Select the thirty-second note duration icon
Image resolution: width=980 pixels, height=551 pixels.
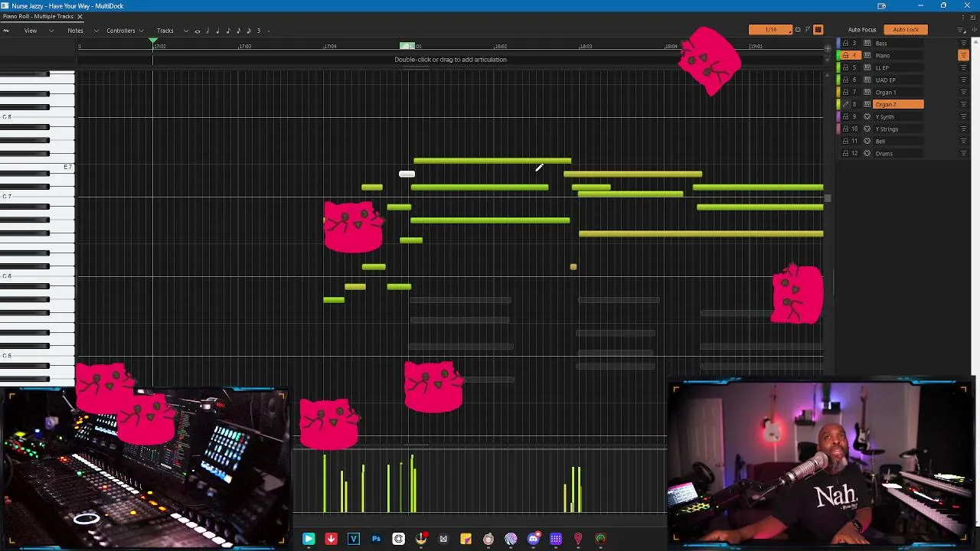pos(248,31)
